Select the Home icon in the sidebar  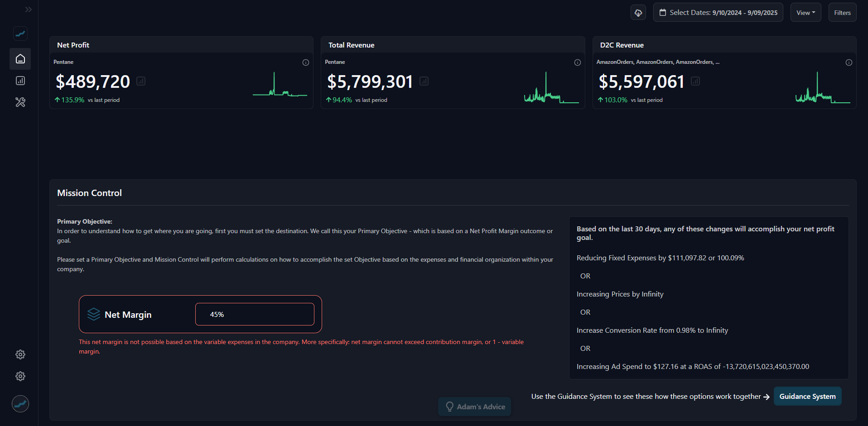point(20,59)
